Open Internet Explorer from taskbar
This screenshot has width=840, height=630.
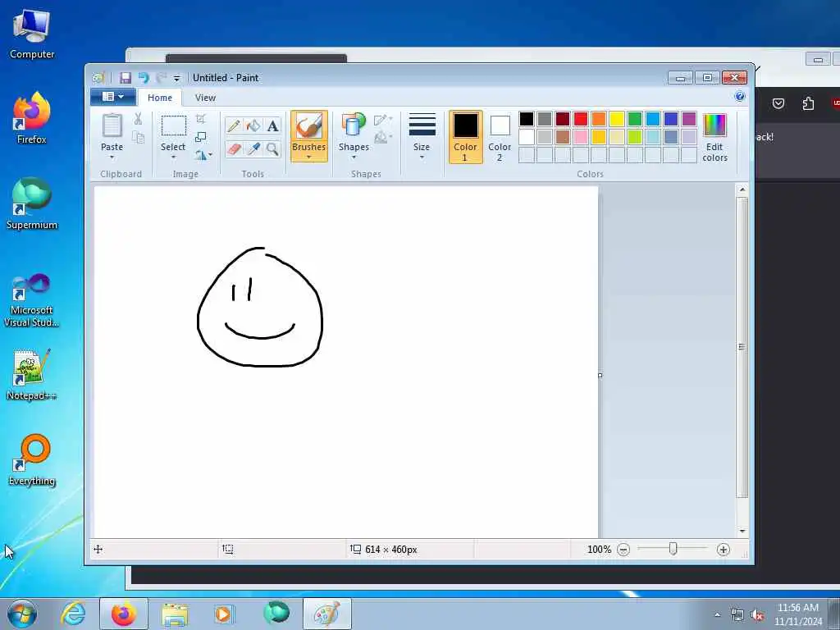pyautogui.click(x=73, y=614)
